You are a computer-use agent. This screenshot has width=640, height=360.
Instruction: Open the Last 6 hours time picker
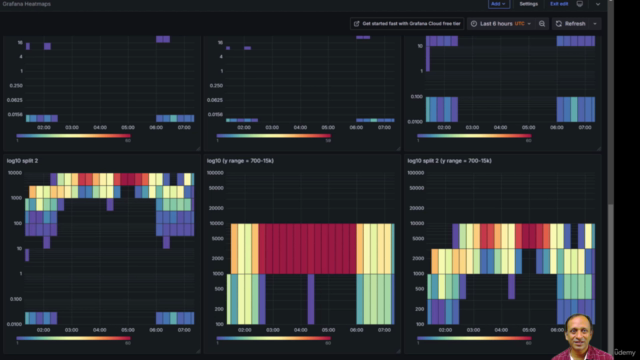pyautogui.click(x=501, y=24)
